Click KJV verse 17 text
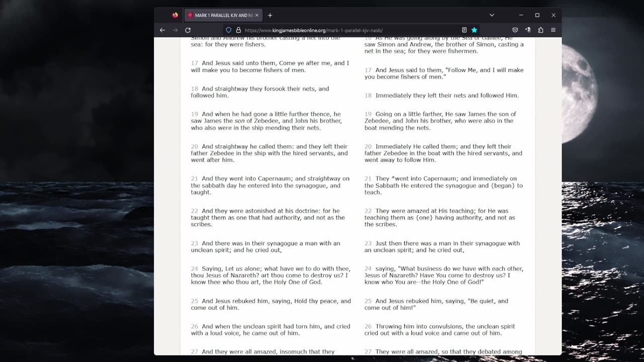Viewport: 644px width, 362px height. click(x=270, y=66)
